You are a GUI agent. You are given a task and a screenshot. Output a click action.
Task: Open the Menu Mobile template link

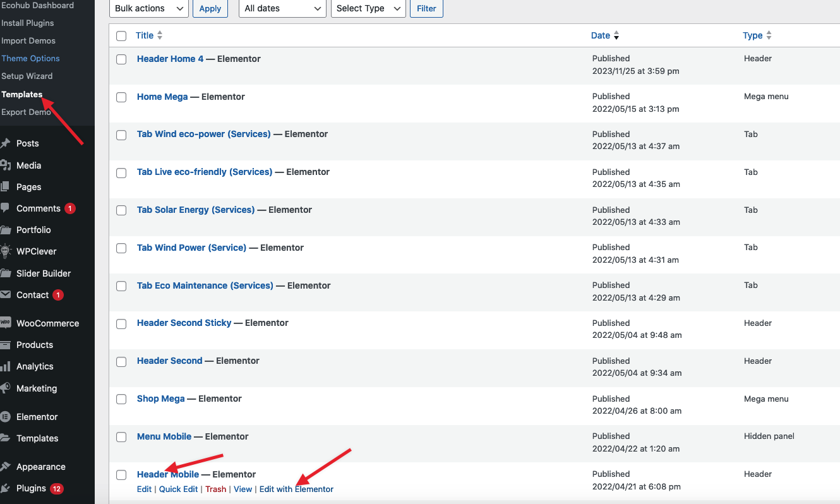tap(164, 436)
